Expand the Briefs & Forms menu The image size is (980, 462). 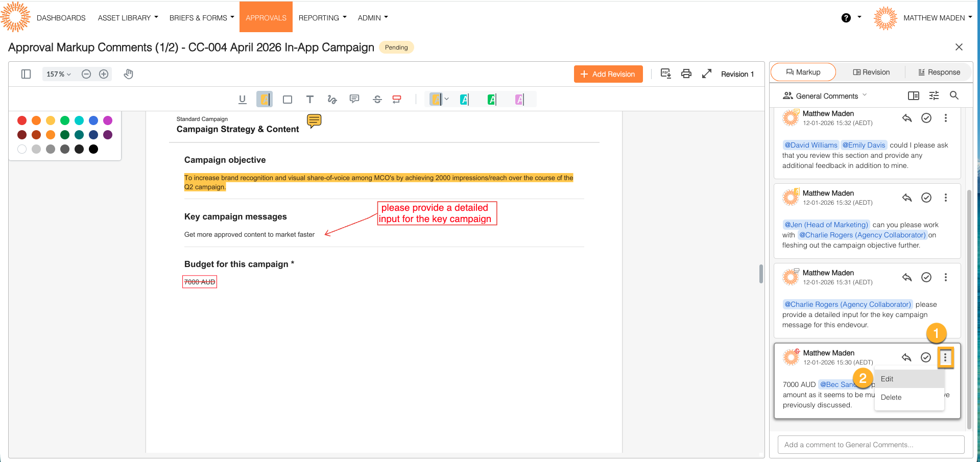point(202,18)
